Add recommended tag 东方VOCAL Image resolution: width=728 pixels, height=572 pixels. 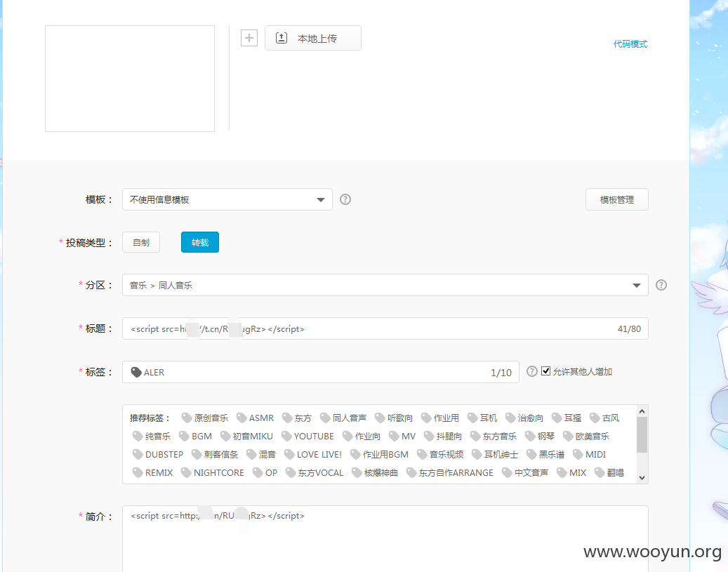[315, 472]
